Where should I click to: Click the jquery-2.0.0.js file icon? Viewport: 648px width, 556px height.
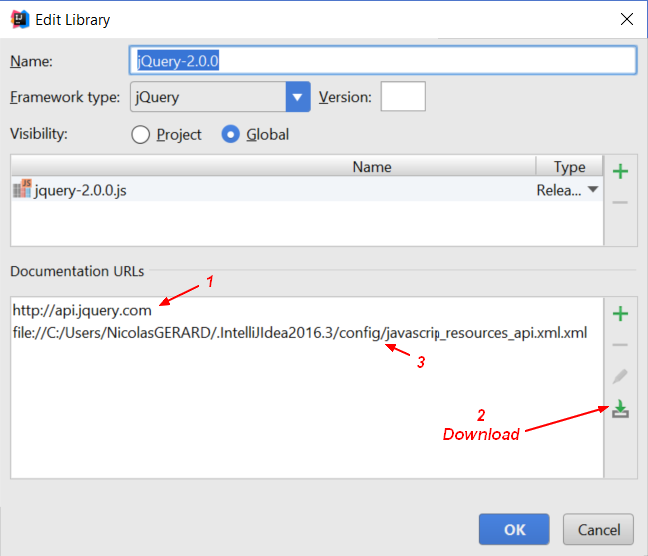click(x=22, y=190)
